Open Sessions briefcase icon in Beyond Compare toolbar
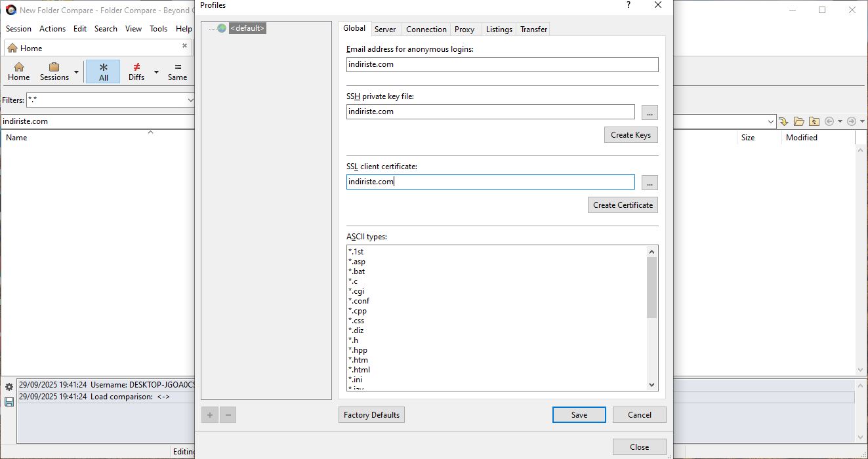The width and height of the screenshot is (868, 459). pyautogui.click(x=54, y=67)
